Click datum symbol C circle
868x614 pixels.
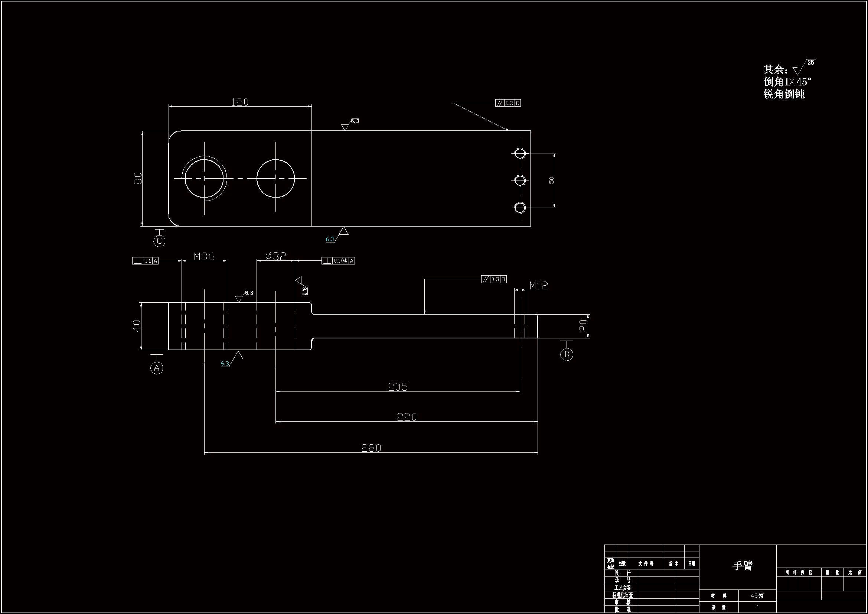(159, 241)
